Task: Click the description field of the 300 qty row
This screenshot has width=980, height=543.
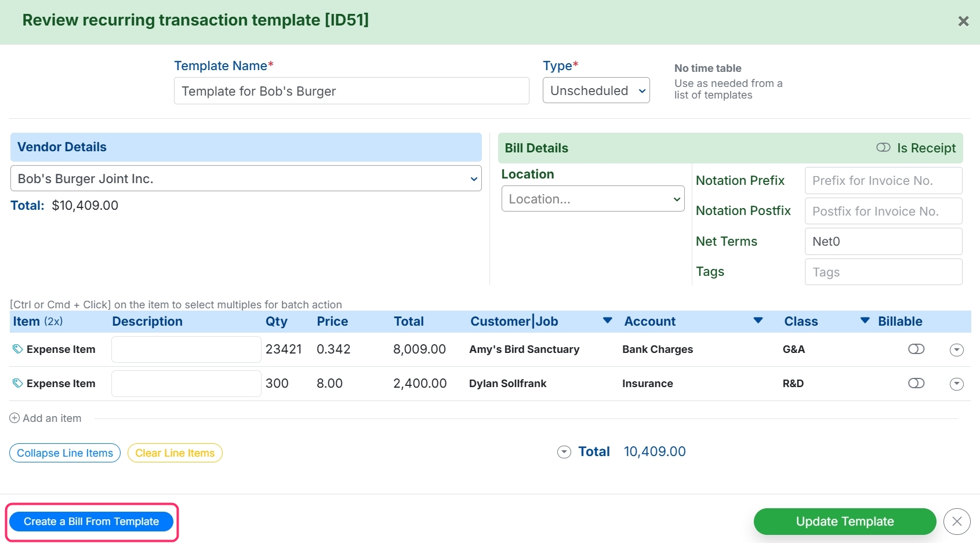Action: tap(186, 384)
